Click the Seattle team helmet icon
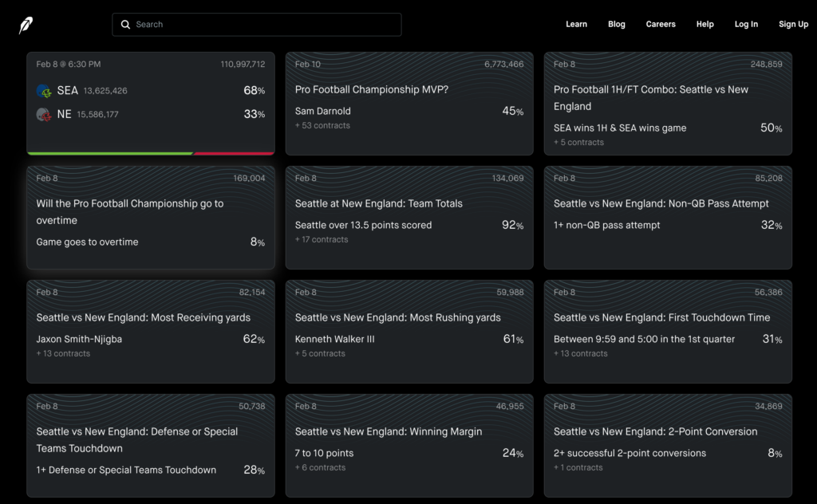The width and height of the screenshot is (817, 504). tap(44, 91)
